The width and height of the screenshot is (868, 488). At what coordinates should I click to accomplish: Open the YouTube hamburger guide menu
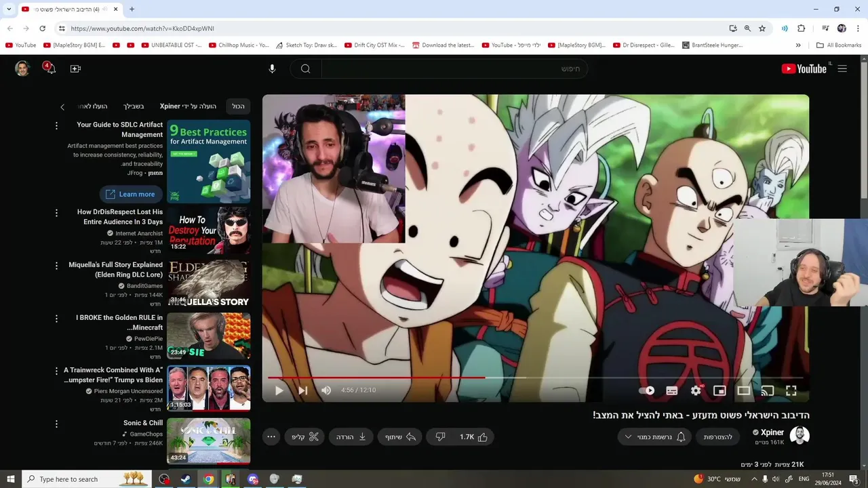(x=842, y=68)
